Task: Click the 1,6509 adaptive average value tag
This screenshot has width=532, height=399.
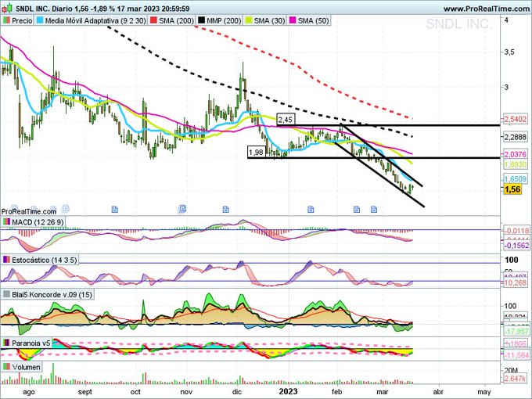Action: pos(515,179)
